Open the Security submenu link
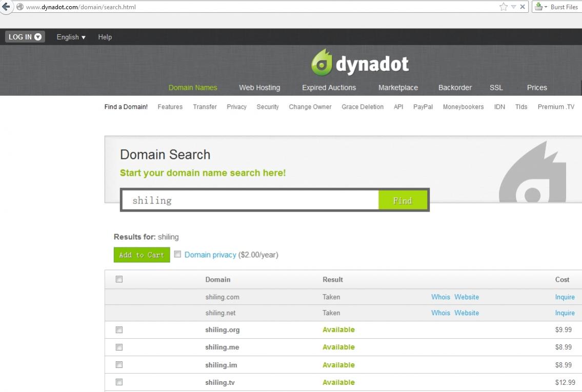582x392 pixels. (268, 107)
